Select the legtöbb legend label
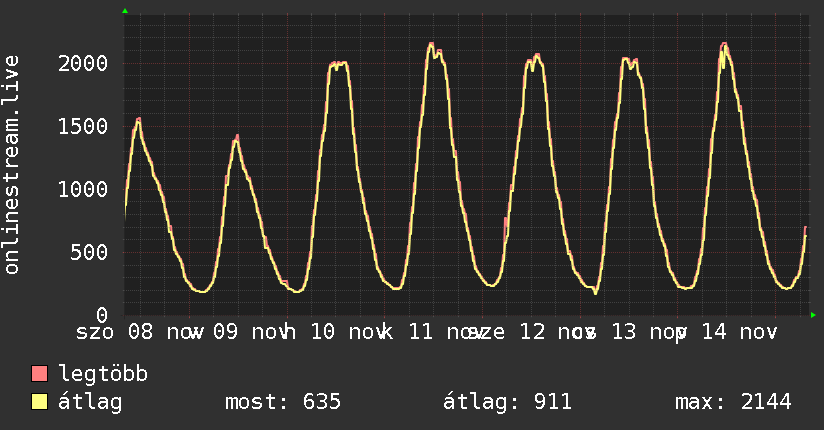Screen dimensions: 824x430 pos(104,375)
